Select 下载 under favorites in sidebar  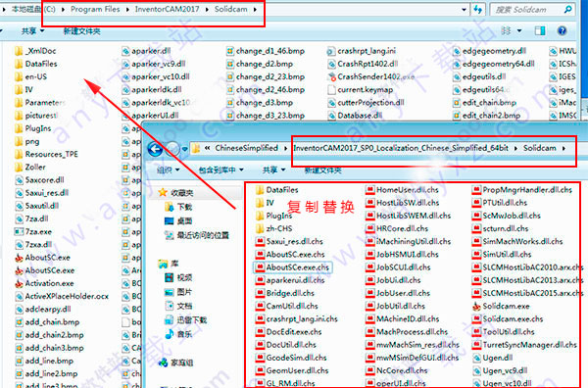[179, 207]
